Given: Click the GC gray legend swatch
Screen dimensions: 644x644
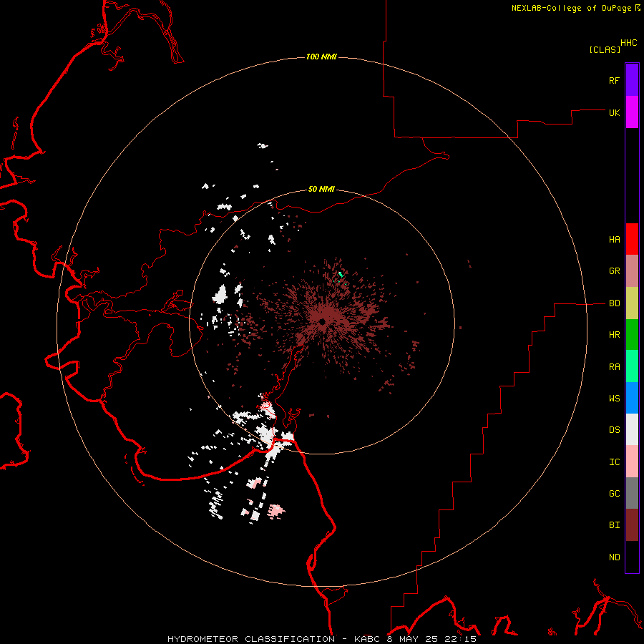Looking at the screenshot, I should click(x=632, y=493).
